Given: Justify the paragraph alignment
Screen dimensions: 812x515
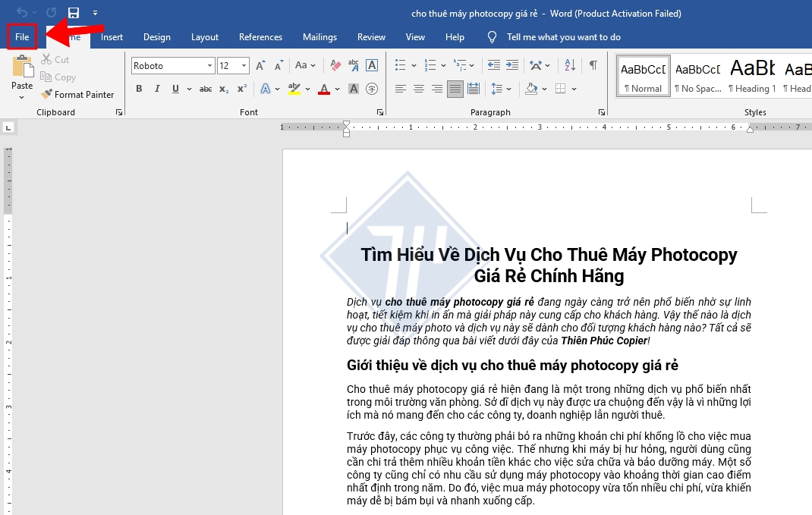Looking at the screenshot, I should click(455, 89).
